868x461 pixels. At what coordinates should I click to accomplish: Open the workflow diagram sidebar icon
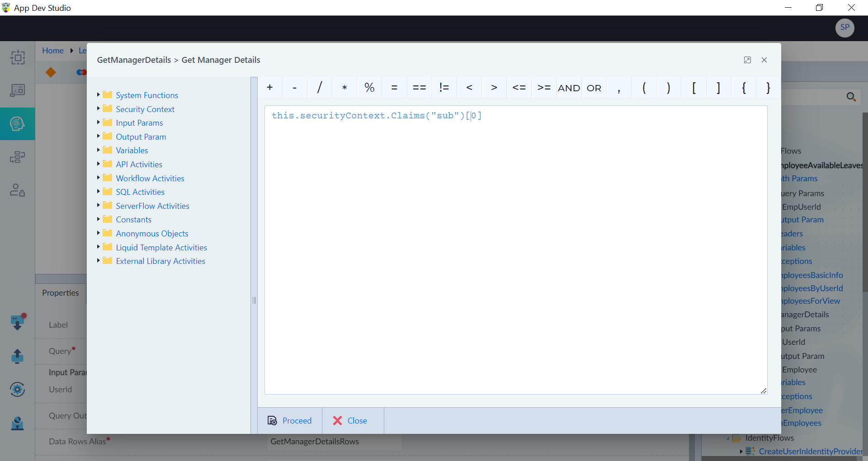17,157
